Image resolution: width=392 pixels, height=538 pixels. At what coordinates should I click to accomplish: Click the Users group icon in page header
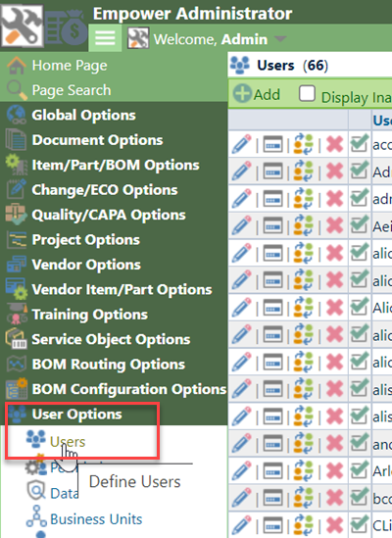[x=240, y=65]
